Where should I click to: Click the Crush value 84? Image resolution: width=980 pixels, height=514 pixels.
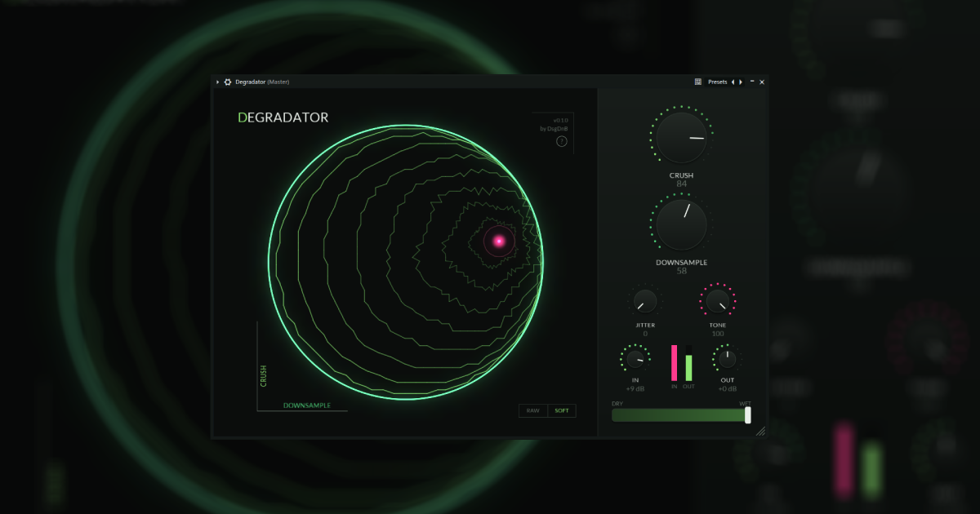point(682,184)
